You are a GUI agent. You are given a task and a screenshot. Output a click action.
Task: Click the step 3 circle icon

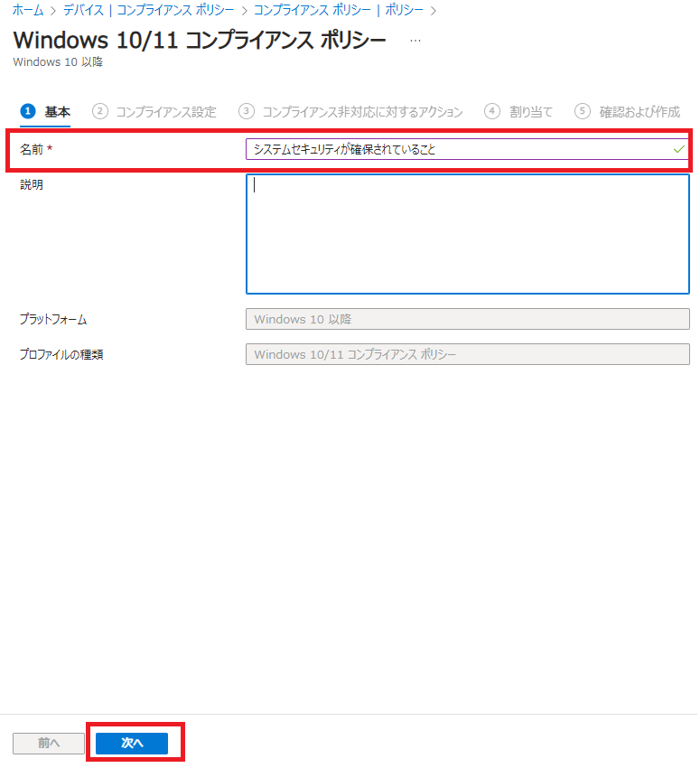click(247, 111)
